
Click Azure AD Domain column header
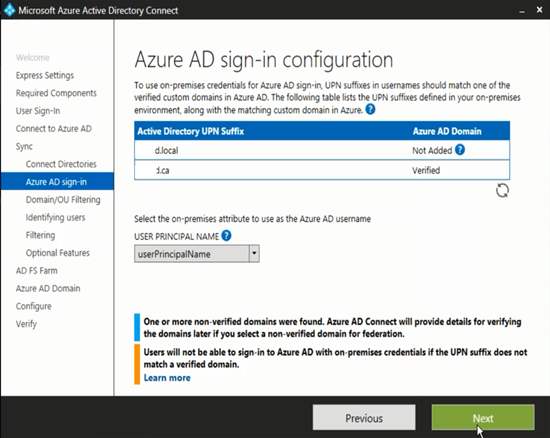(447, 131)
